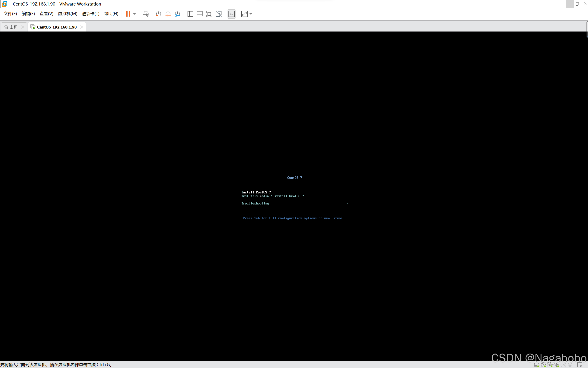
Task: Open the snapshot manager wrench icon
Action: pos(178,14)
